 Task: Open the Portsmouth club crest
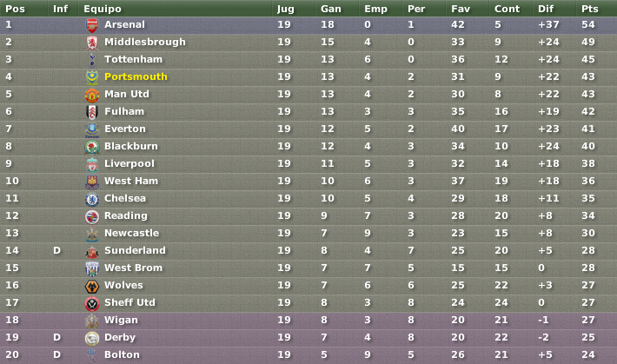point(92,77)
